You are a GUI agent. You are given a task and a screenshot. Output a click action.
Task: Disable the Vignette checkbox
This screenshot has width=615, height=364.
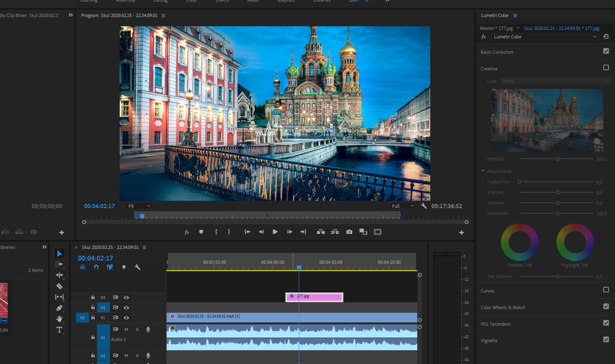tap(606, 339)
